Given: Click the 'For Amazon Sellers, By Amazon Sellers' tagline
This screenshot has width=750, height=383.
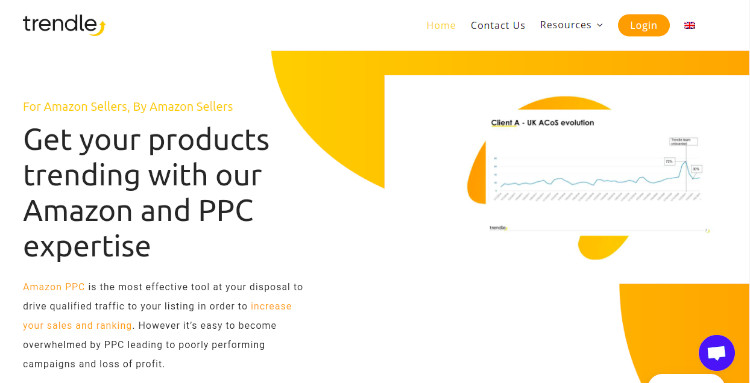Looking at the screenshot, I should tap(128, 107).
